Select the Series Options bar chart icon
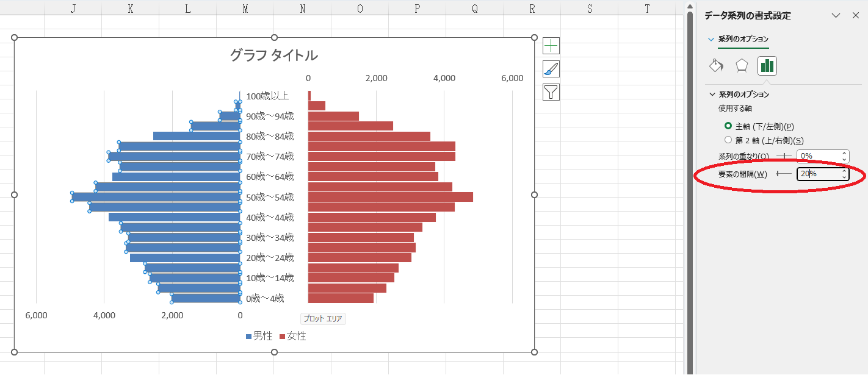 click(767, 65)
